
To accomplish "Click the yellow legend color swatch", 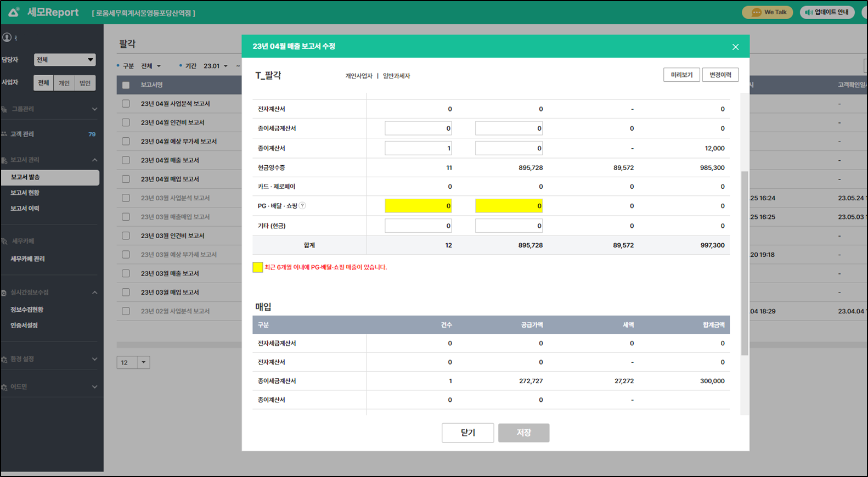I will pos(257,267).
